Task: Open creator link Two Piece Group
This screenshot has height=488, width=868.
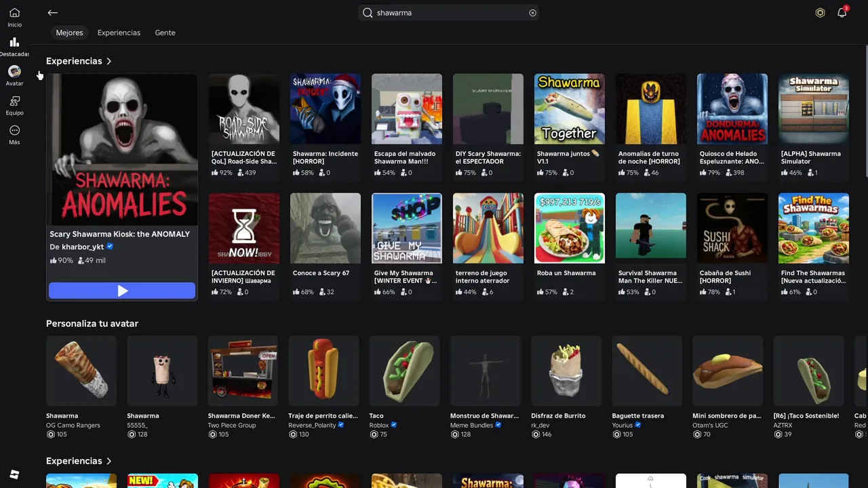Action: pyautogui.click(x=232, y=425)
